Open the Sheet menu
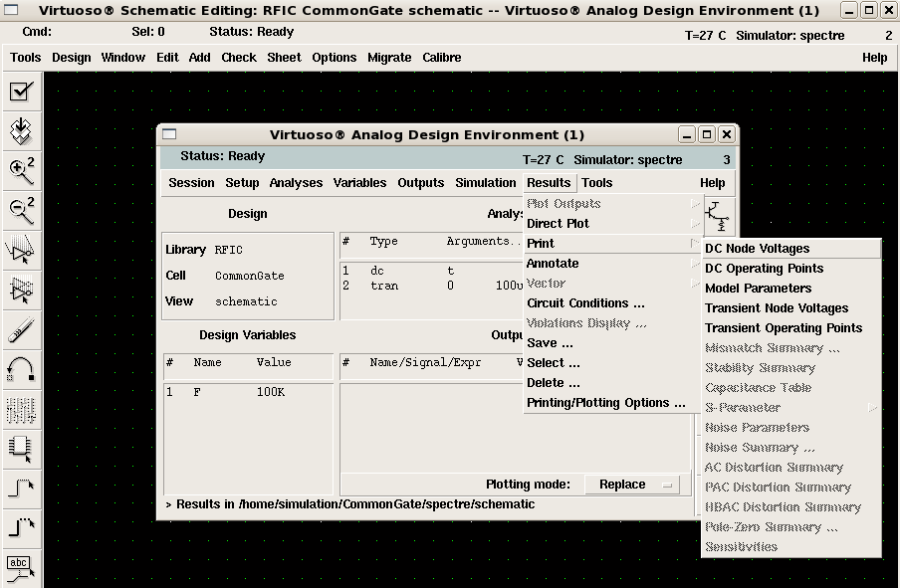 point(284,58)
